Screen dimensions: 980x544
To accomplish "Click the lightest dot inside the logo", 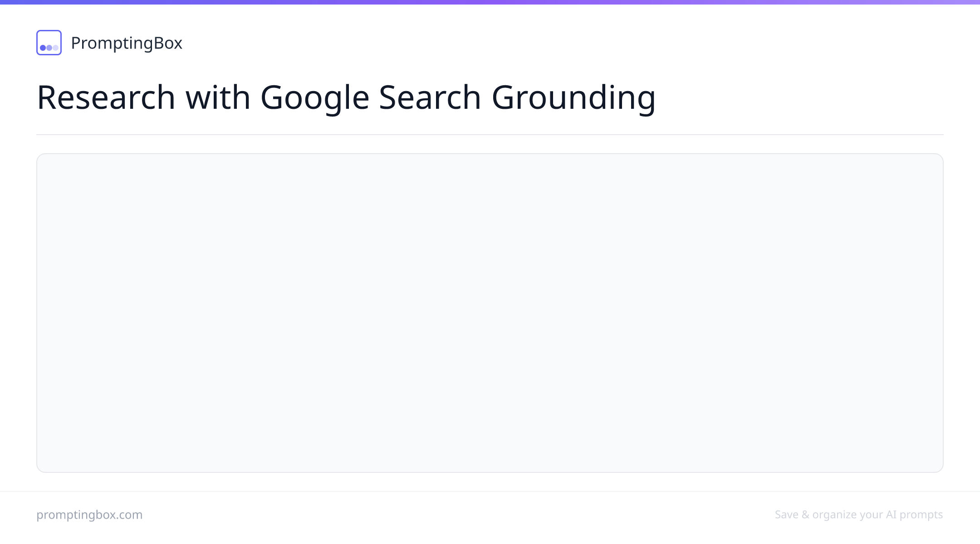I will coord(55,48).
